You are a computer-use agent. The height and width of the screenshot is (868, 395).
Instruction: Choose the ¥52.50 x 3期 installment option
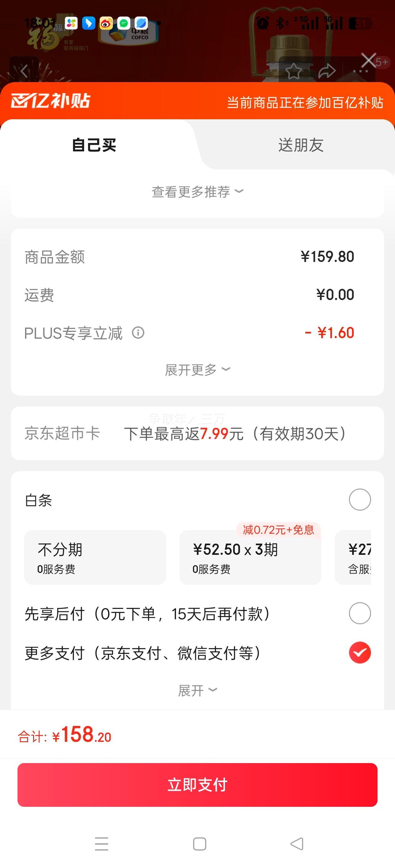point(250,557)
